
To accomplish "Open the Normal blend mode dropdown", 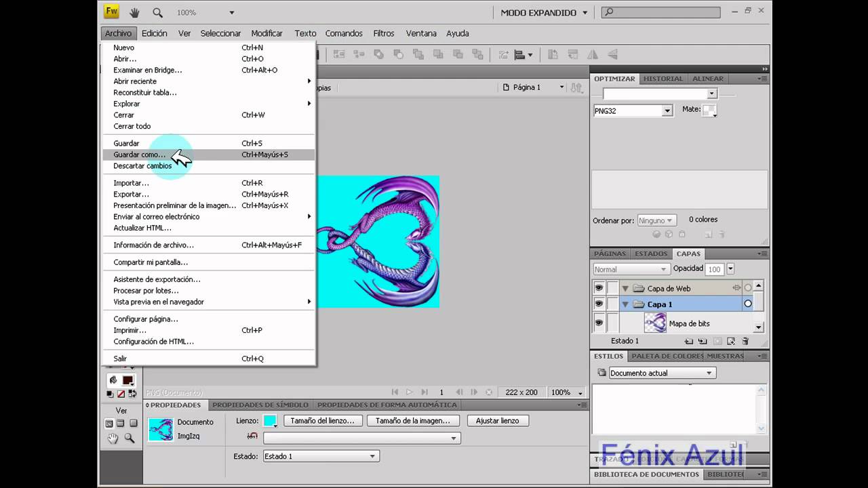I will coord(630,269).
